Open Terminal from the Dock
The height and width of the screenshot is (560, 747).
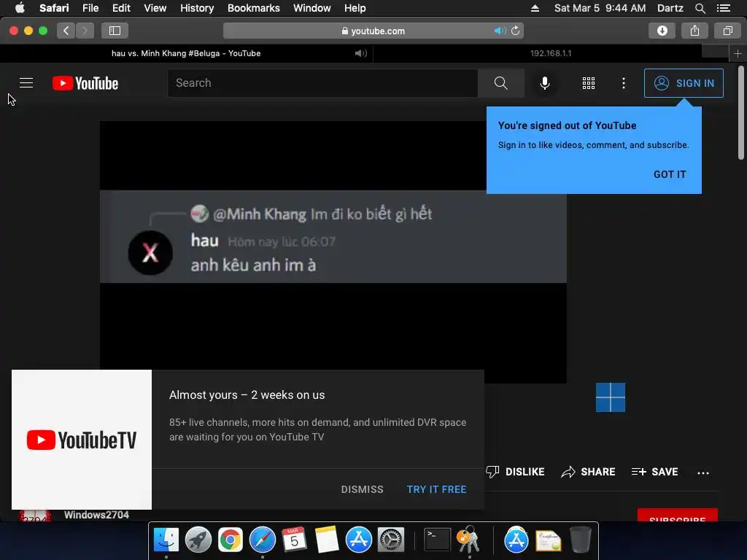[437, 540]
